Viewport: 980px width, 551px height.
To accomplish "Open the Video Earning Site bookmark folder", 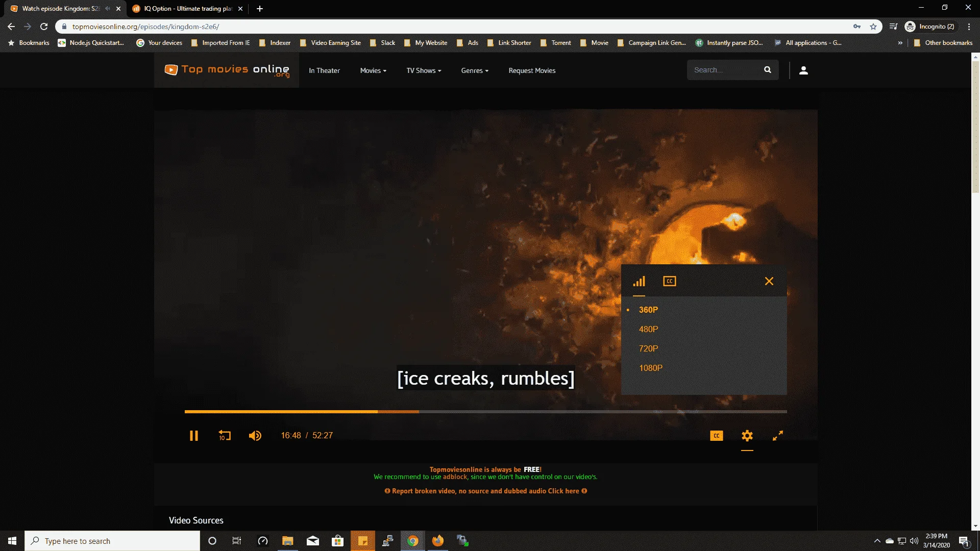I will point(330,43).
